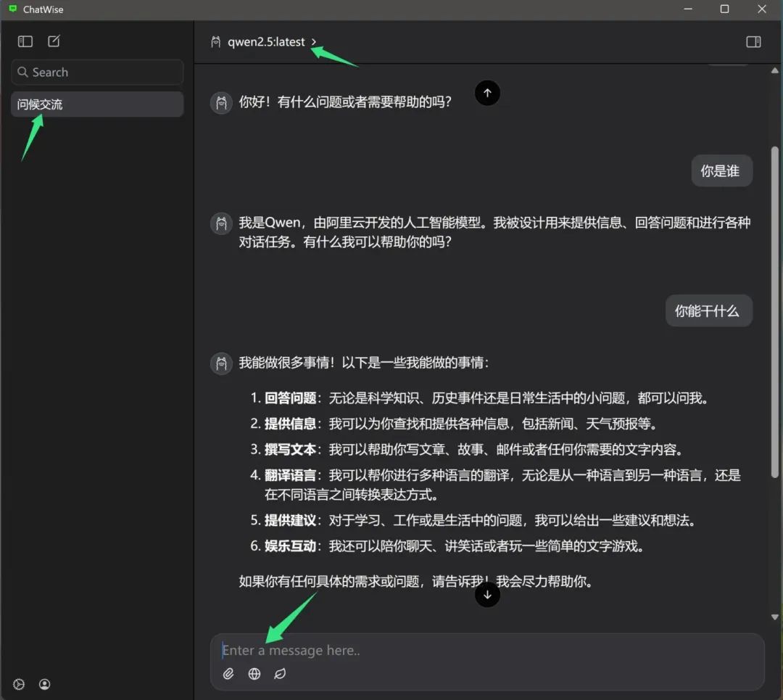Image resolution: width=783 pixels, height=700 pixels.
Task: Click assistant avatar beside 你好 greeting
Action: pyautogui.click(x=221, y=103)
